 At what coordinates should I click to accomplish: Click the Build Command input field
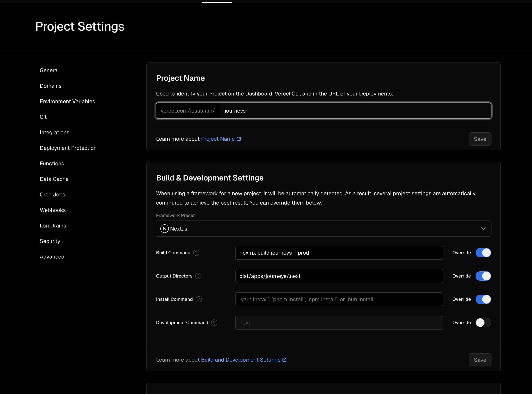(x=339, y=253)
